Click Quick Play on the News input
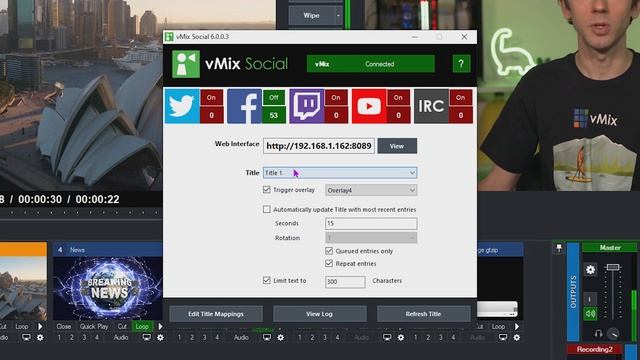 click(94, 327)
